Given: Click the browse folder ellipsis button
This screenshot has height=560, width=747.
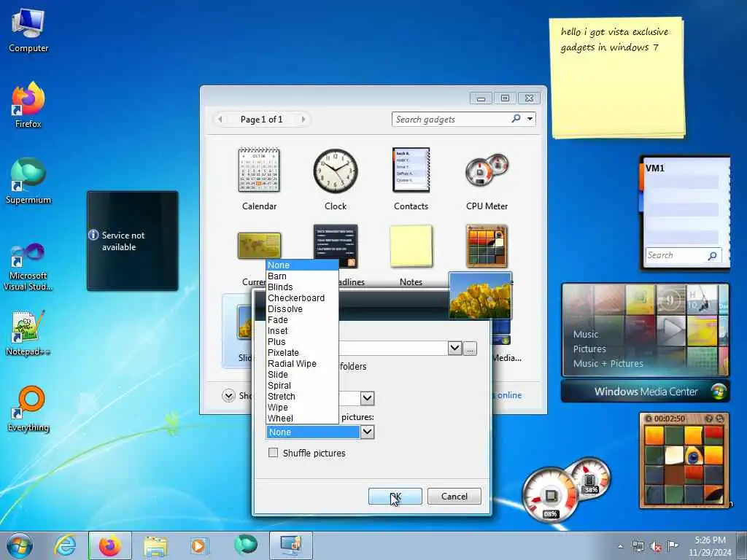Looking at the screenshot, I should click(471, 348).
